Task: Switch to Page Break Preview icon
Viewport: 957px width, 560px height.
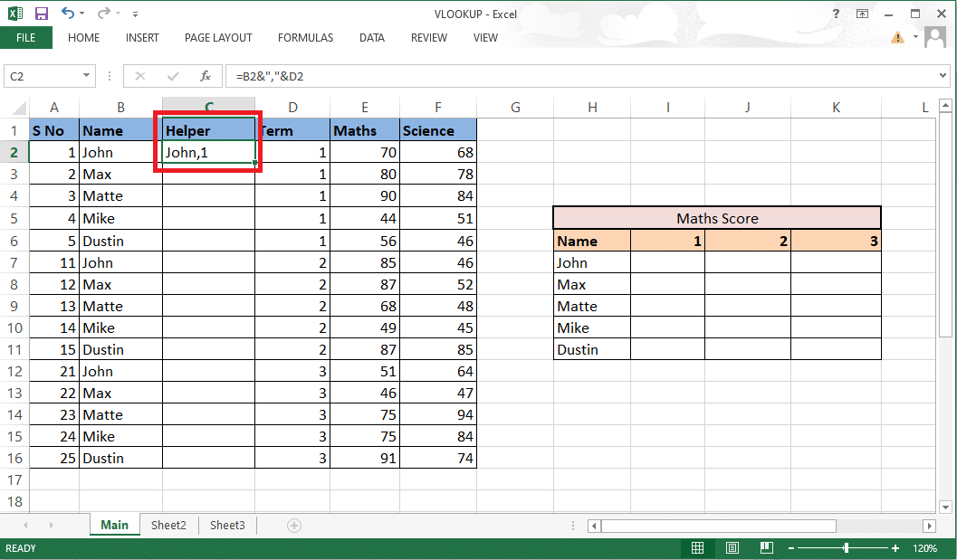Action: pos(767,548)
